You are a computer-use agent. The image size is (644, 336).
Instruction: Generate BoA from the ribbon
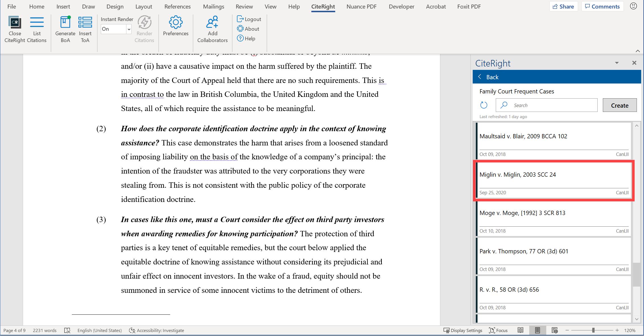click(65, 30)
